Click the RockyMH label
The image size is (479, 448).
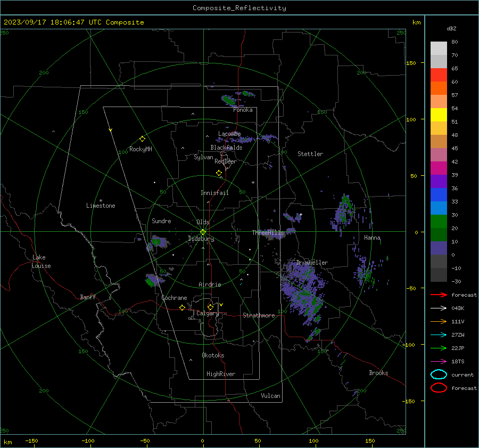[x=141, y=149]
